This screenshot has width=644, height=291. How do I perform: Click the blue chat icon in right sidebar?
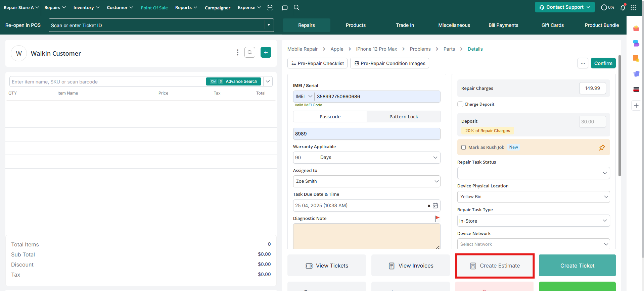click(x=636, y=43)
